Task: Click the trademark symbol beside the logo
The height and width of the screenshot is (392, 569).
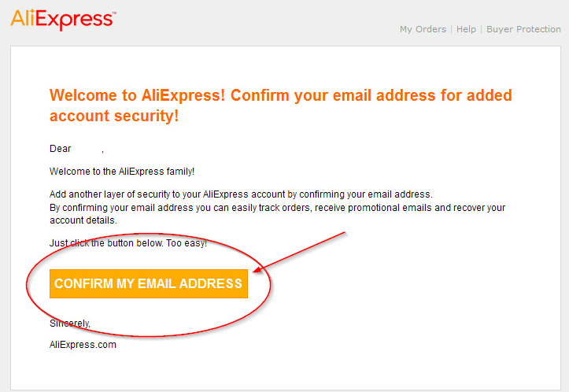Action: tap(114, 13)
